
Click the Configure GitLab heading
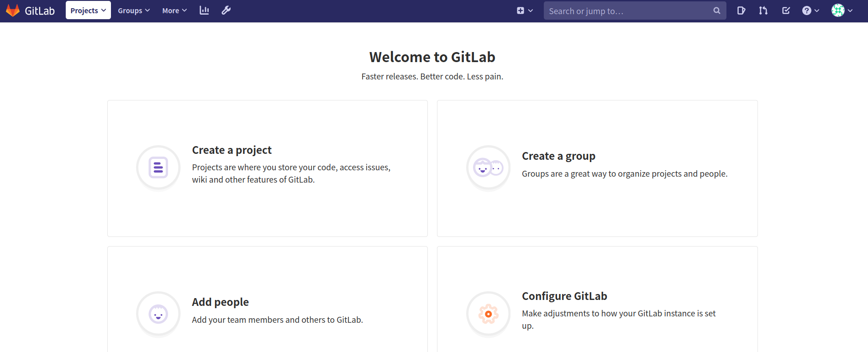pyautogui.click(x=564, y=296)
